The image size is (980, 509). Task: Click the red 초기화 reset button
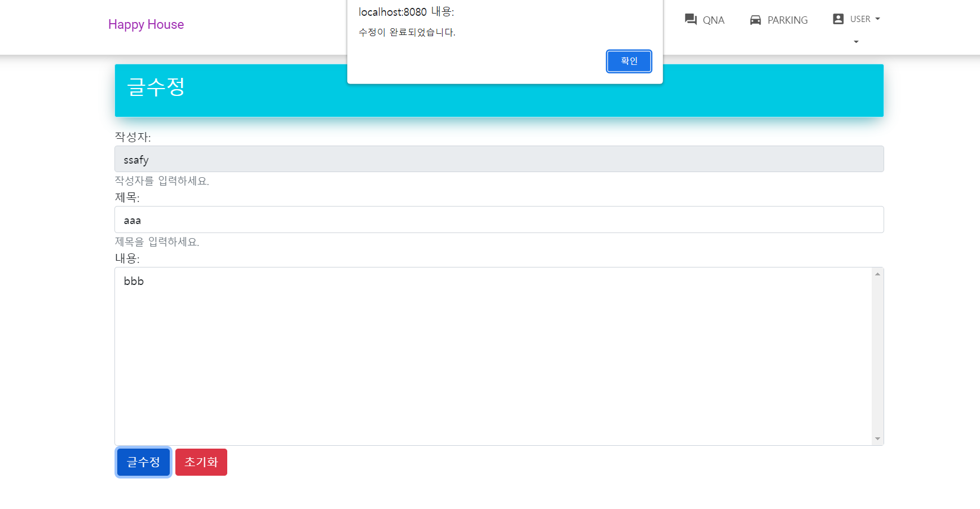point(201,462)
